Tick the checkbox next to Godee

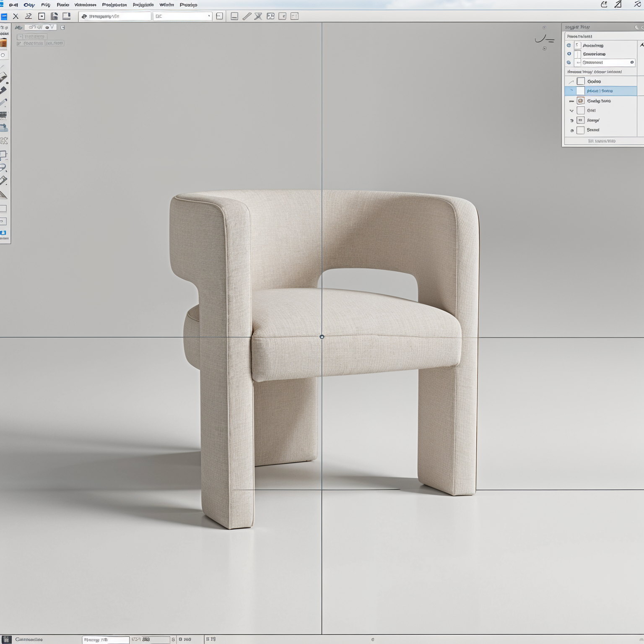click(x=581, y=81)
